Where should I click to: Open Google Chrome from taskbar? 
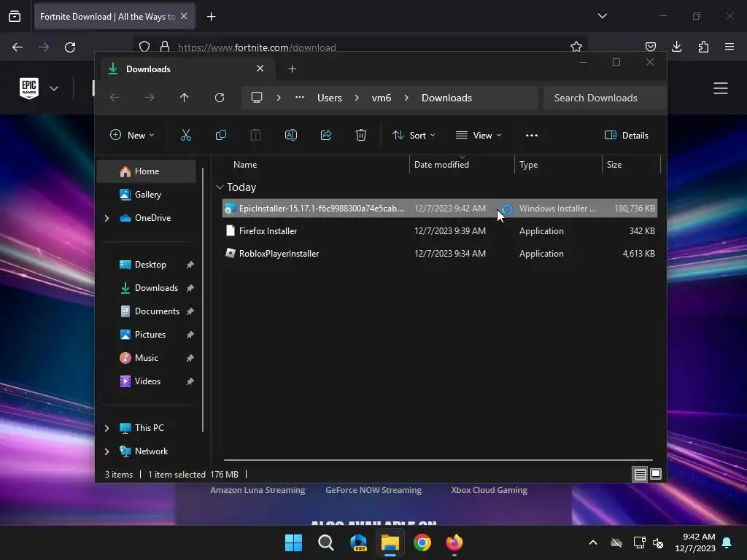point(422,542)
